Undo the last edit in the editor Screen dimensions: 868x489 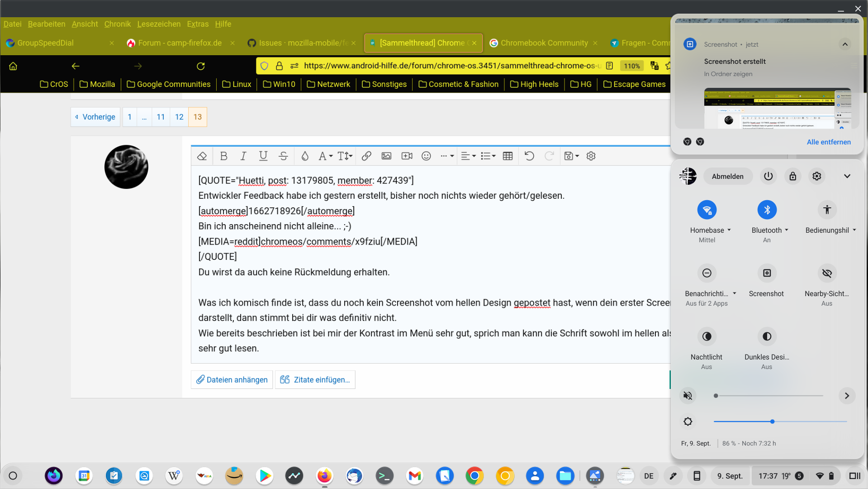(x=529, y=156)
